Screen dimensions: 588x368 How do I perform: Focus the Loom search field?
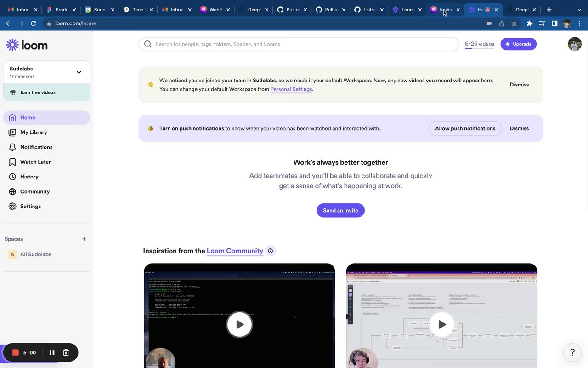[299, 44]
